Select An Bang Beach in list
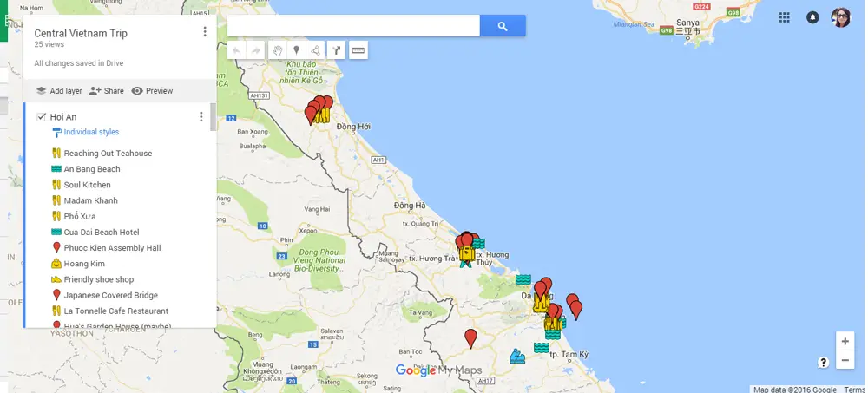 tap(92, 169)
